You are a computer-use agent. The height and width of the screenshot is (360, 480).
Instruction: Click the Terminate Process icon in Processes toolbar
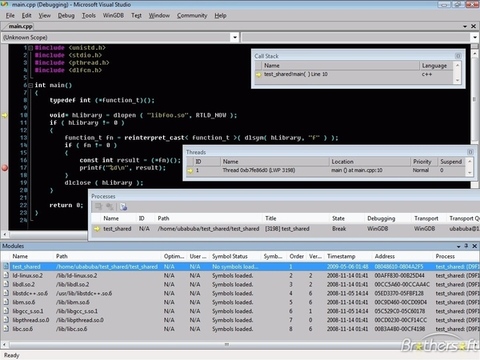(x=110, y=207)
